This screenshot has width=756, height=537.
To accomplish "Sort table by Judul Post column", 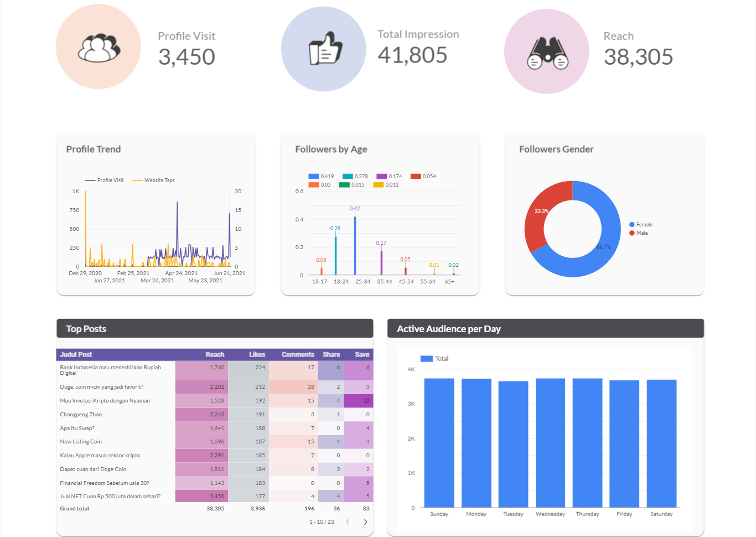I will pyautogui.click(x=76, y=354).
